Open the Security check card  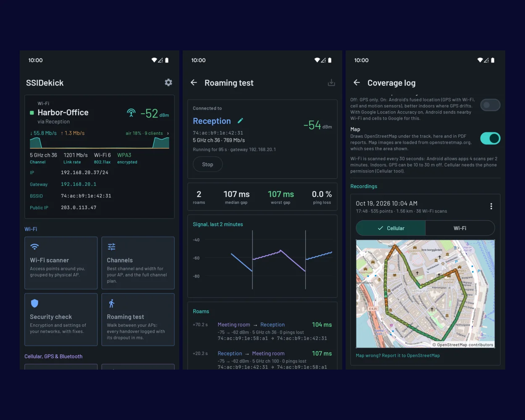point(61,320)
